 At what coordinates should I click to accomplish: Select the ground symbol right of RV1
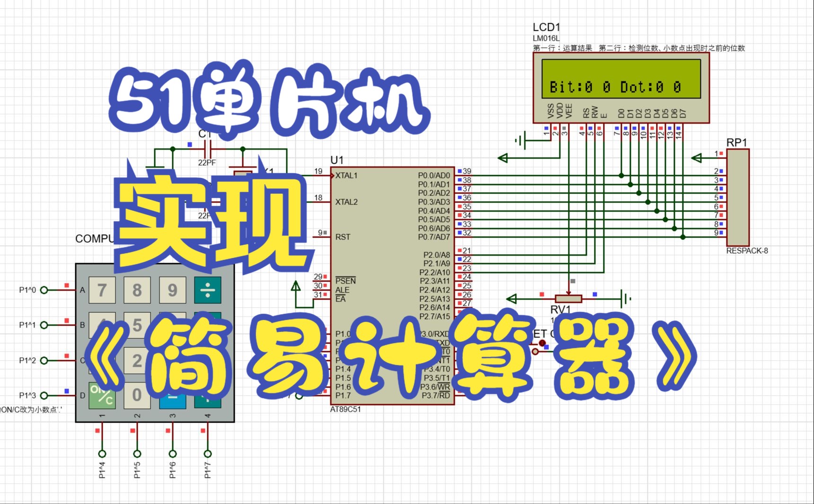(626, 299)
